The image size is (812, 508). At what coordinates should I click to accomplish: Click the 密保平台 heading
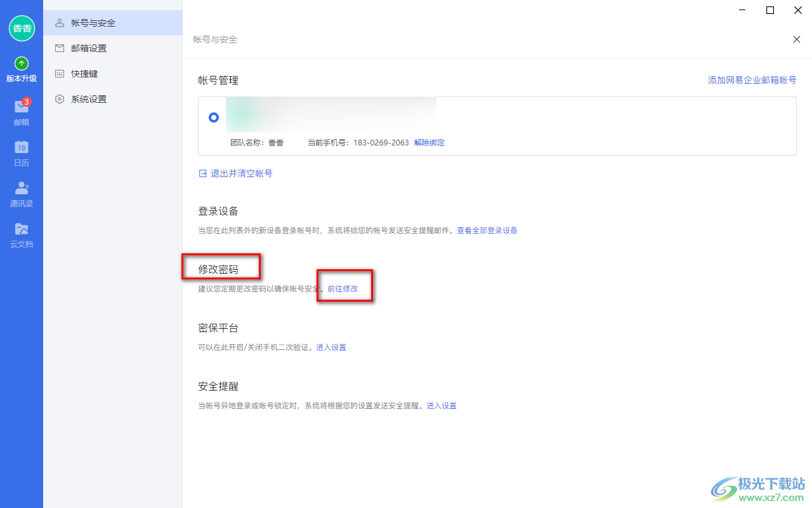(x=218, y=328)
